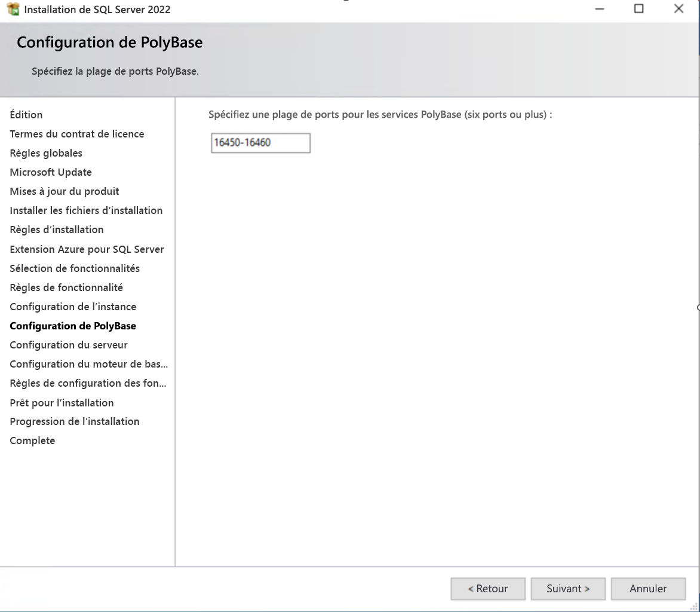Click the bold Configuration de PolyBase entry
The width and height of the screenshot is (700, 612).
coord(73,326)
